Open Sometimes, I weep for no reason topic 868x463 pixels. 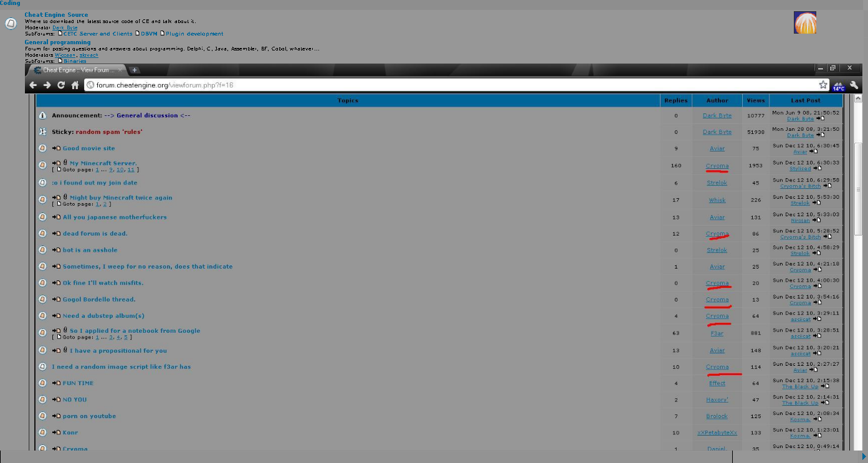click(x=148, y=266)
